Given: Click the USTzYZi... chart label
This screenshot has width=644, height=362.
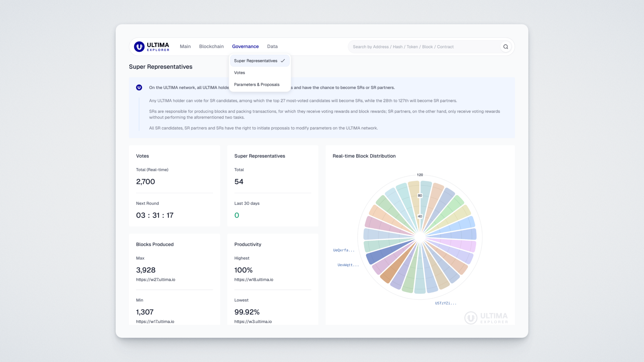Looking at the screenshot, I should click(x=445, y=303).
